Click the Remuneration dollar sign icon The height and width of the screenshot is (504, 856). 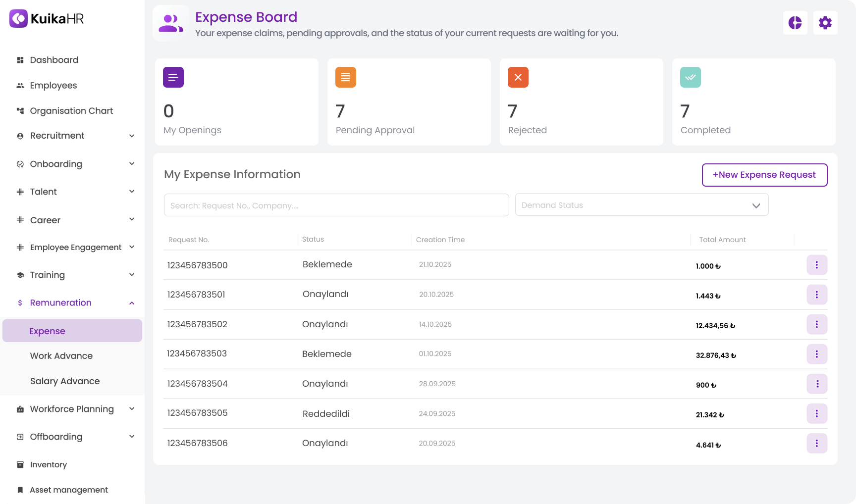[x=20, y=302]
